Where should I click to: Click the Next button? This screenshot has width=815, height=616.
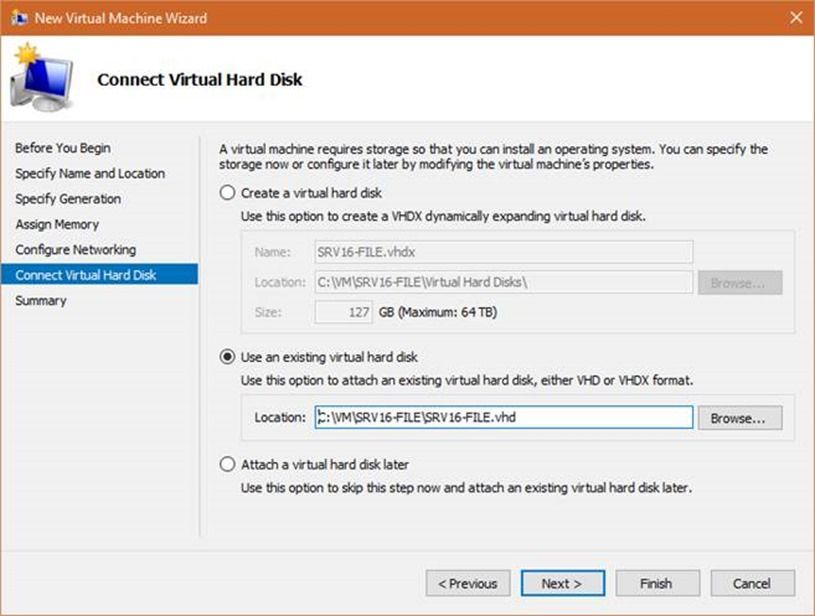[x=562, y=583]
